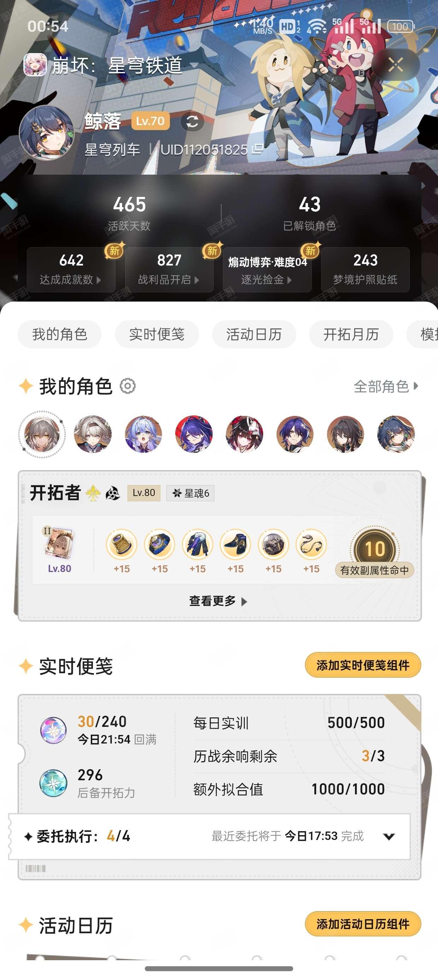Close the page with the X button

[x=395, y=65]
